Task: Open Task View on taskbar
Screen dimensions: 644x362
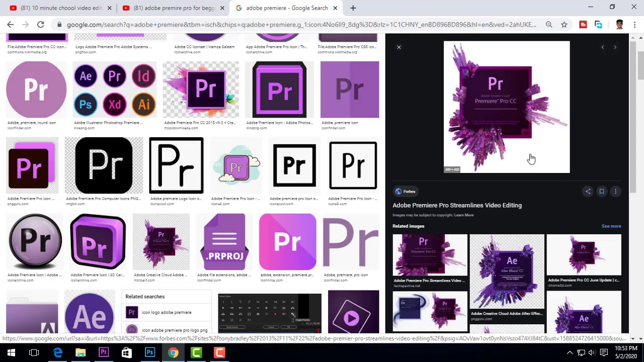Action: pyautogui.click(x=34, y=352)
